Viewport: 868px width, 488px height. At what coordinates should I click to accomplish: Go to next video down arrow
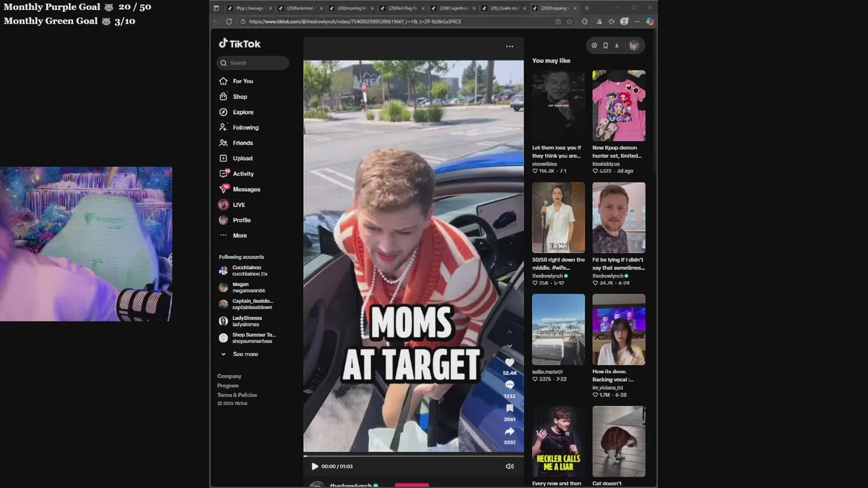[x=510, y=346]
